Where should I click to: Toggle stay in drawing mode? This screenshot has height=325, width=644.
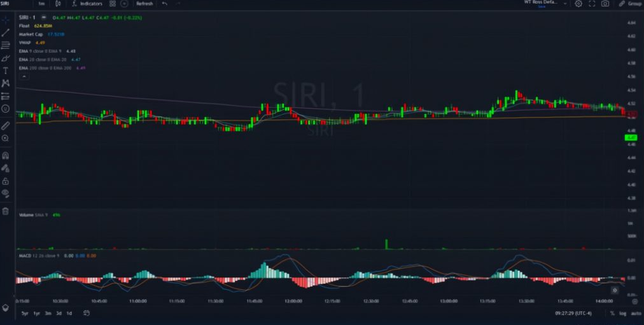click(5, 169)
